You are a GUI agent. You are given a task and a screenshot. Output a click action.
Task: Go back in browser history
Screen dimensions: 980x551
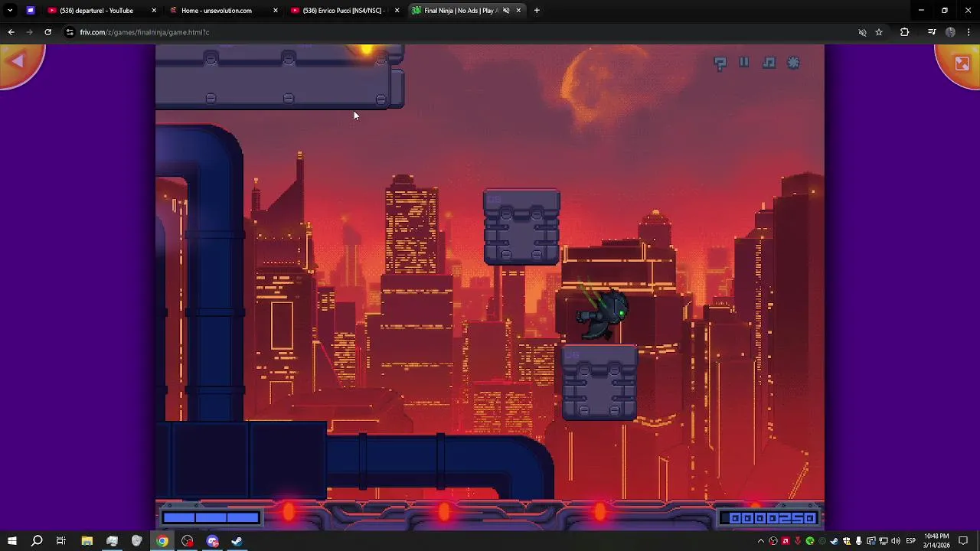(x=11, y=32)
